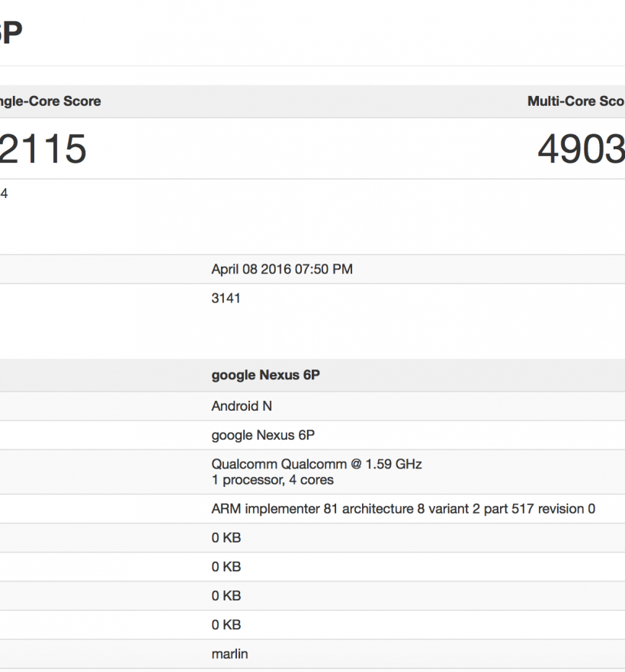Screen dimensions: 625x672
Task: Click the 3141 value below the date
Action: pyautogui.click(x=226, y=298)
